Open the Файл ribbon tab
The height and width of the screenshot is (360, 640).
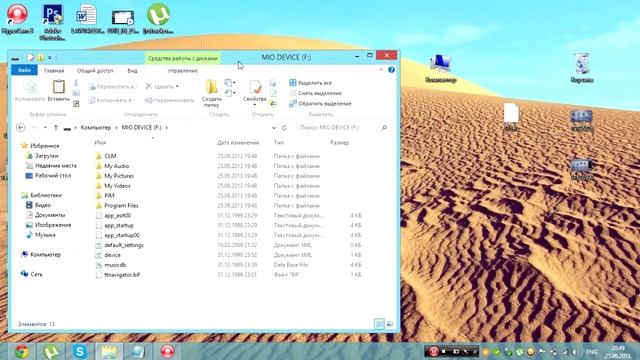(24, 70)
